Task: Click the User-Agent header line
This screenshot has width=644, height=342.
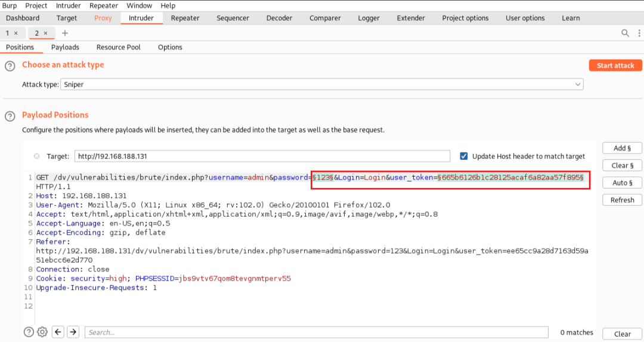Action: [213, 205]
